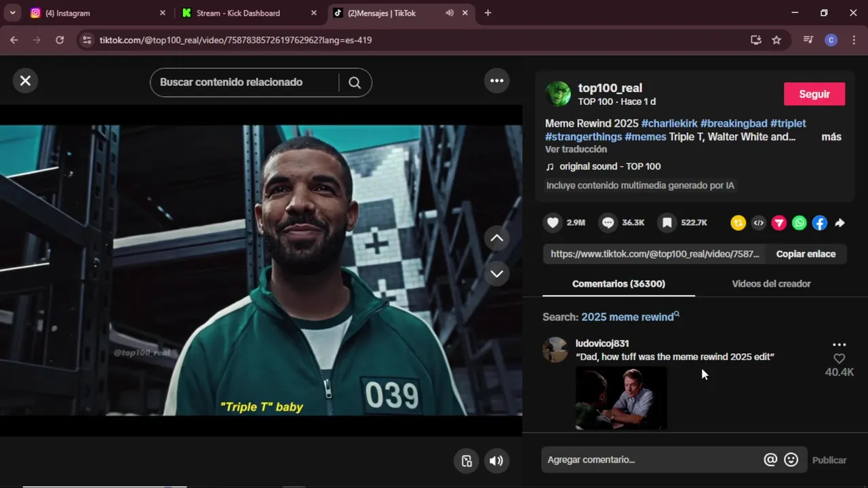Screen dimensions: 868x488
Task: Share video to WhatsApp
Action: tap(800, 223)
